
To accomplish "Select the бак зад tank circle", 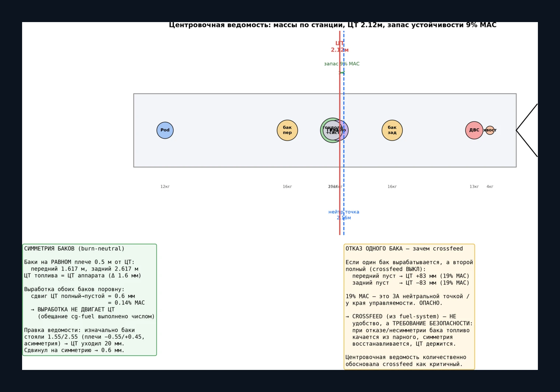I will (392, 130).
